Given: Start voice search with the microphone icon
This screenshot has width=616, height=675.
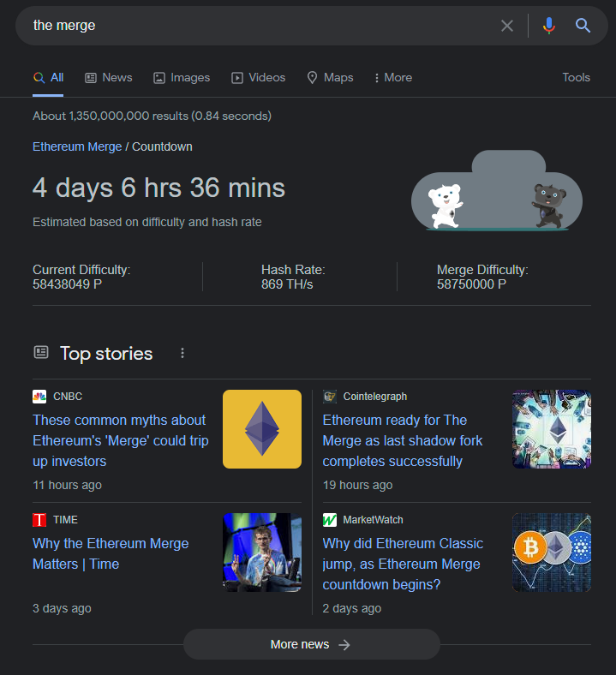Looking at the screenshot, I should (549, 26).
